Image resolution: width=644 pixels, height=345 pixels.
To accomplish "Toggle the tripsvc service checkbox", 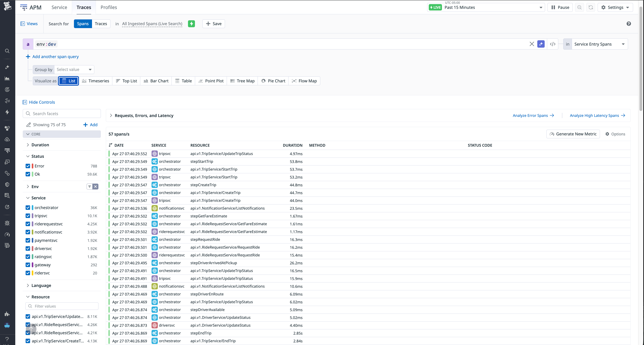I will pos(28,216).
